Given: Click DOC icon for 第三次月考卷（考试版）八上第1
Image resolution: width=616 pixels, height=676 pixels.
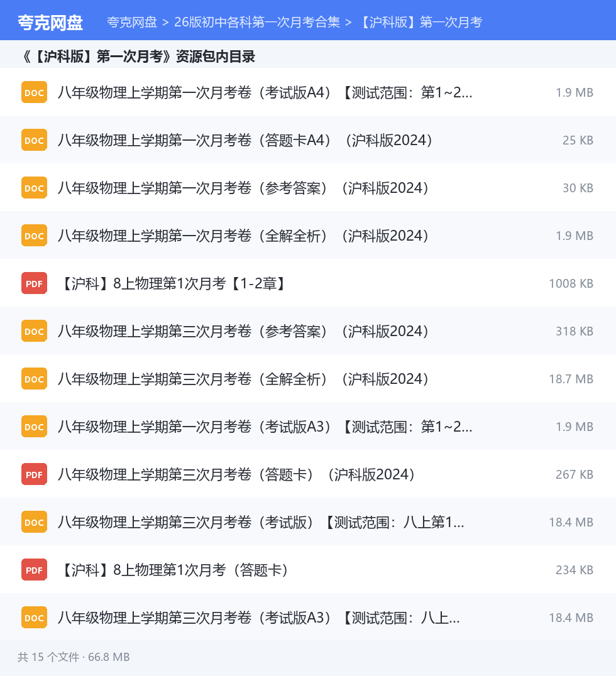Looking at the screenshot, I should coord(34,522).
